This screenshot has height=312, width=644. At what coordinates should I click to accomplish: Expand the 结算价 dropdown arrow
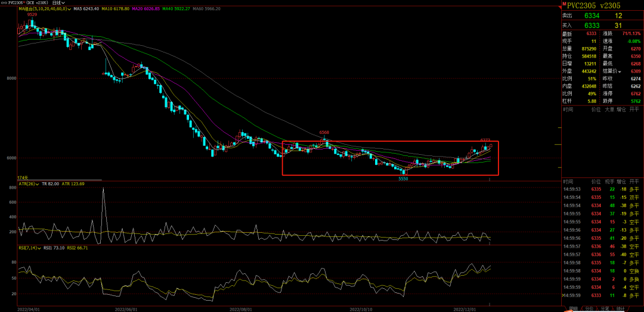[620, 71]
